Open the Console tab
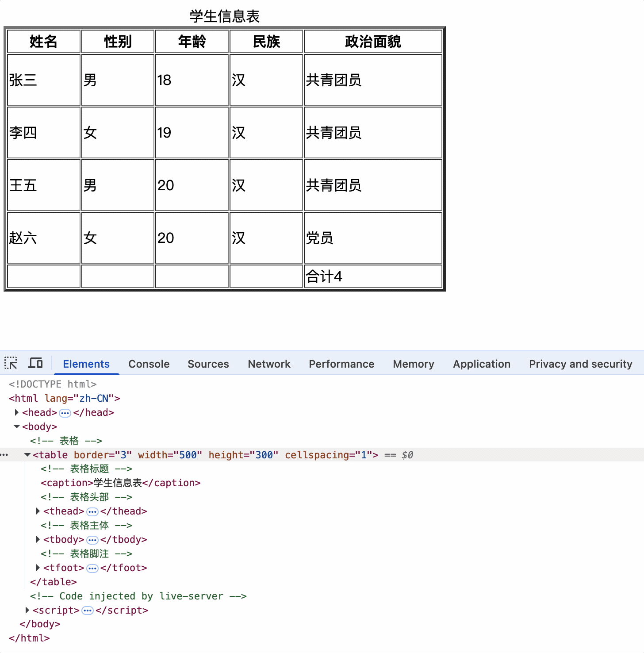This screenshot has height=653, width=644. 149,364
